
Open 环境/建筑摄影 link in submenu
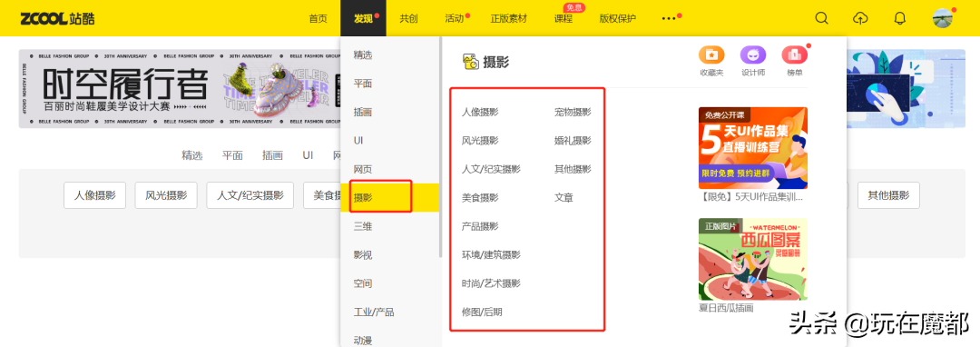(x=491, y=255)
